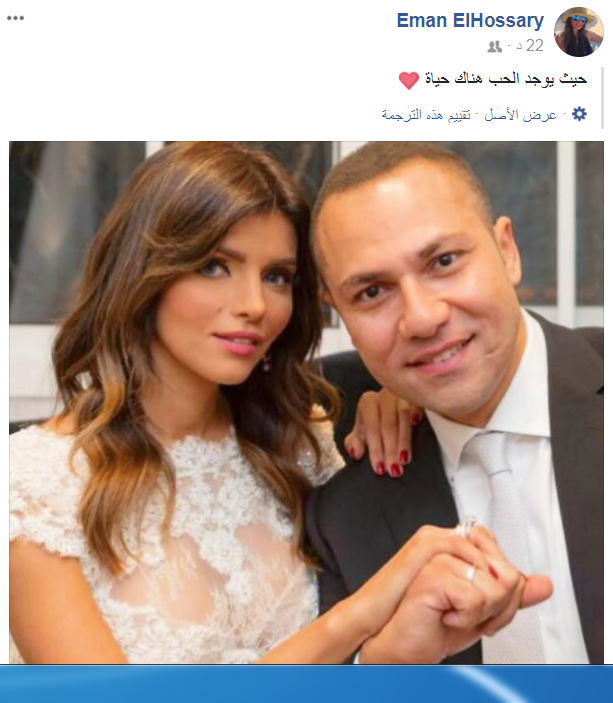This screenshot has height=703, width=613.
Task: Open translation settings gear icon
Action: (x=579, y=114)
